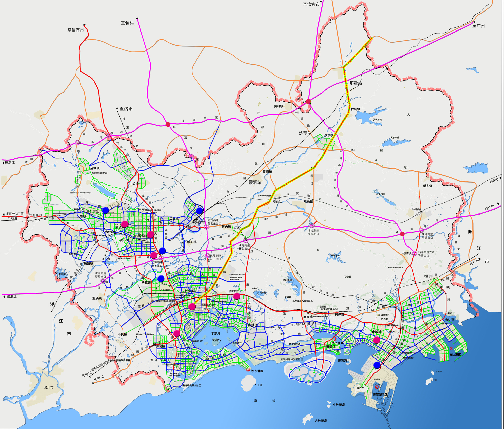Select the magenta dot at 电城镇
Screen dimensions: 504x429
pos(376,340)
